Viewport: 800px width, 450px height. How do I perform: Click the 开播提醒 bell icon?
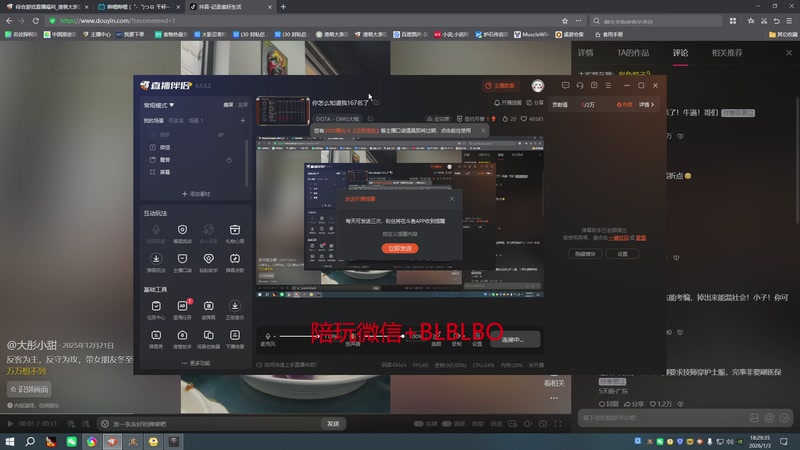[x=496, y=103]
